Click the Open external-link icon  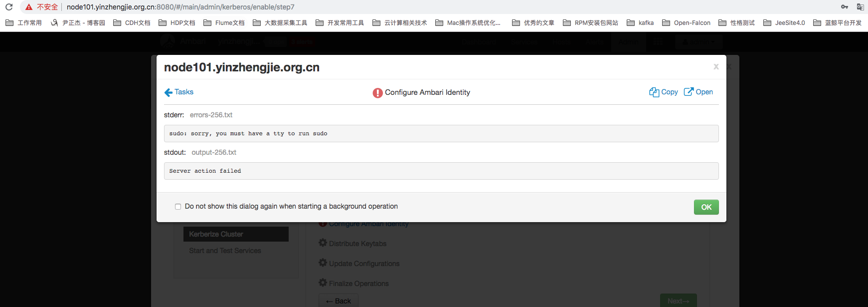pos(689,92)
